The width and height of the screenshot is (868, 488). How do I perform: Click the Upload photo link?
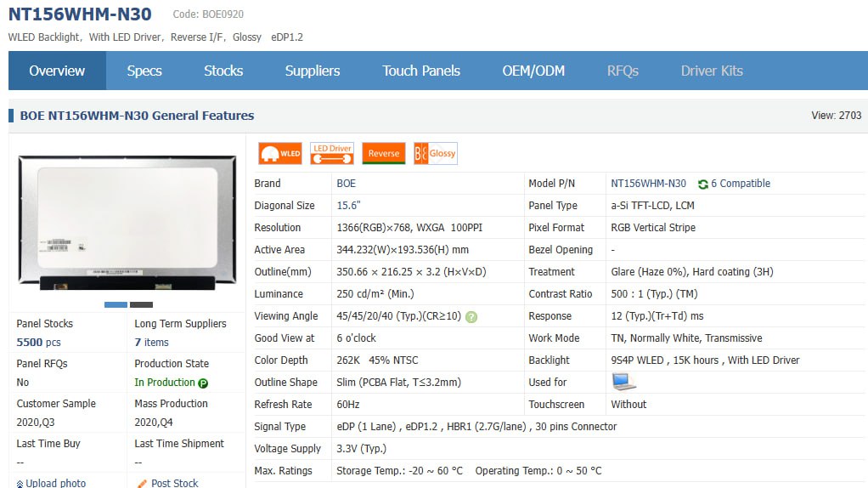click(56, 483)
